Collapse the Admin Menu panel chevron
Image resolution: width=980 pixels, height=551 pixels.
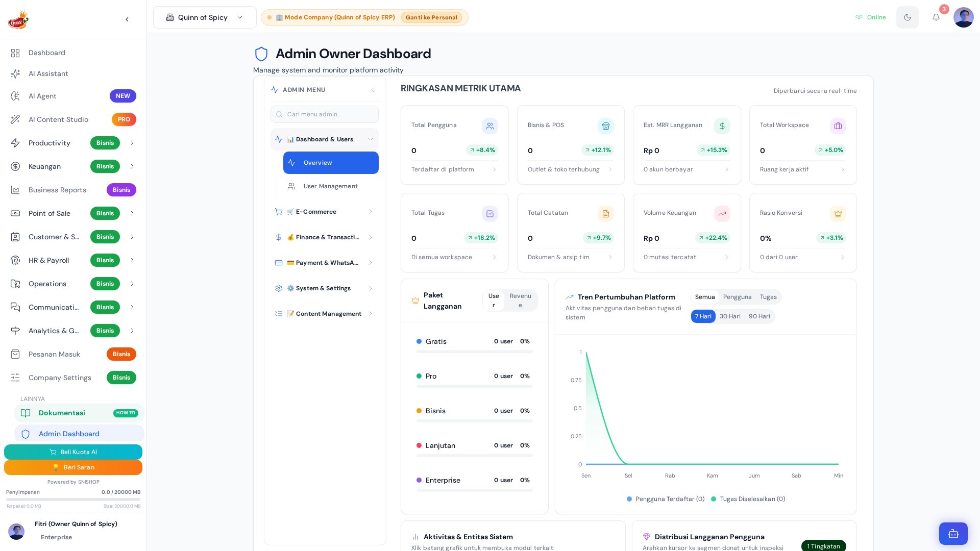pyautogui.click(x=373, y=90)
